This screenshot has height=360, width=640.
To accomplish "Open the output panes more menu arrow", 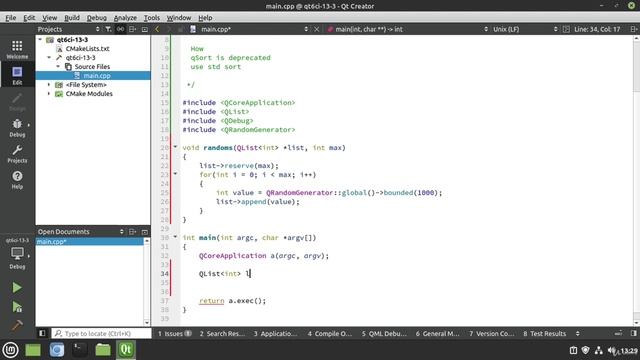I will click(x=578, y=333).
